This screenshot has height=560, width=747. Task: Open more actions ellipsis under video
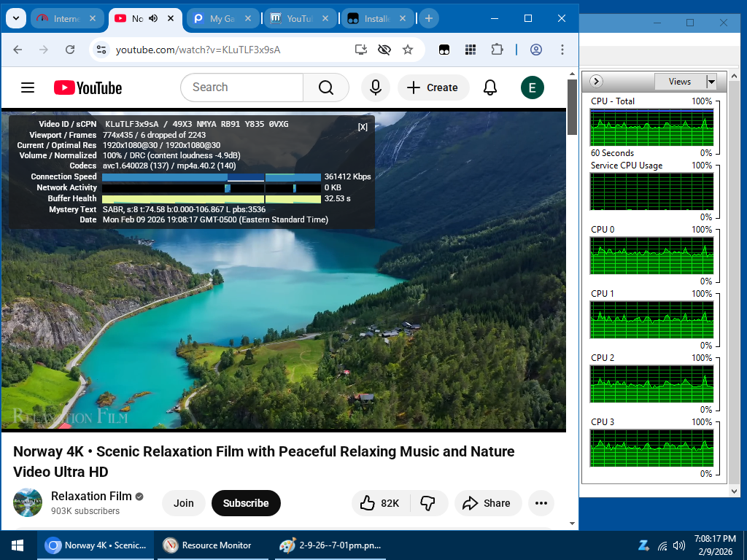click(x=541, y=503)
